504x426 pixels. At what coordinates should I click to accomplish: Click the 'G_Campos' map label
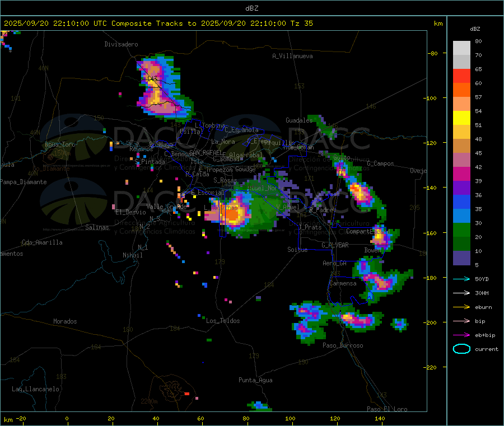(x=380, y=163)
